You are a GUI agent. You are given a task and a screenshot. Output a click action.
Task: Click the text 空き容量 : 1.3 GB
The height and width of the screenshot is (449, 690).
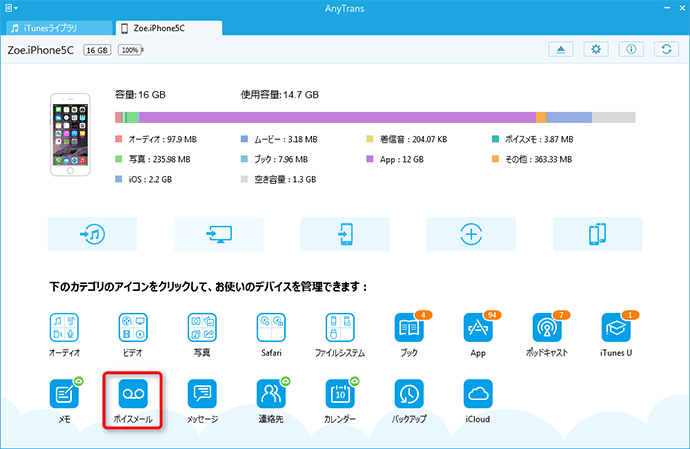[285, 179]
